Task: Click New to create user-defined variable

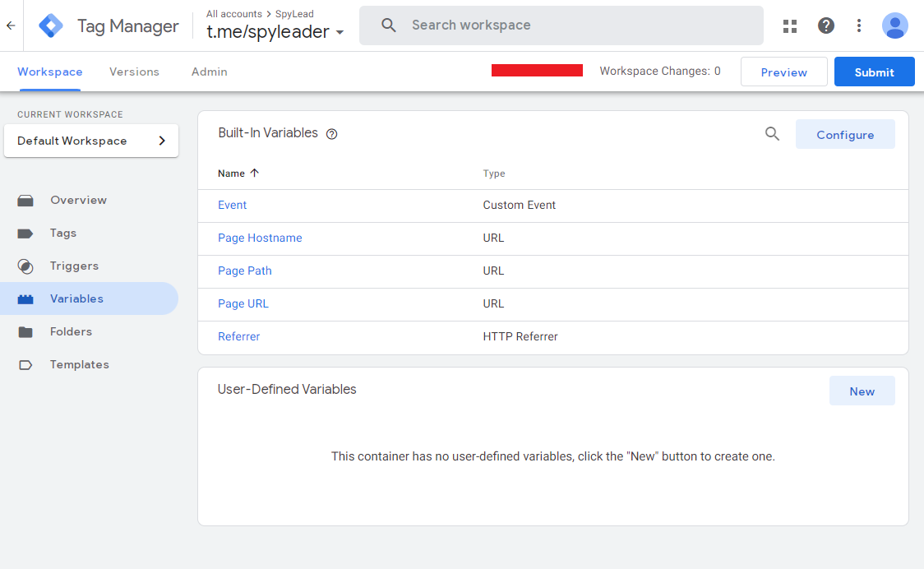Action: click(862, 391)
